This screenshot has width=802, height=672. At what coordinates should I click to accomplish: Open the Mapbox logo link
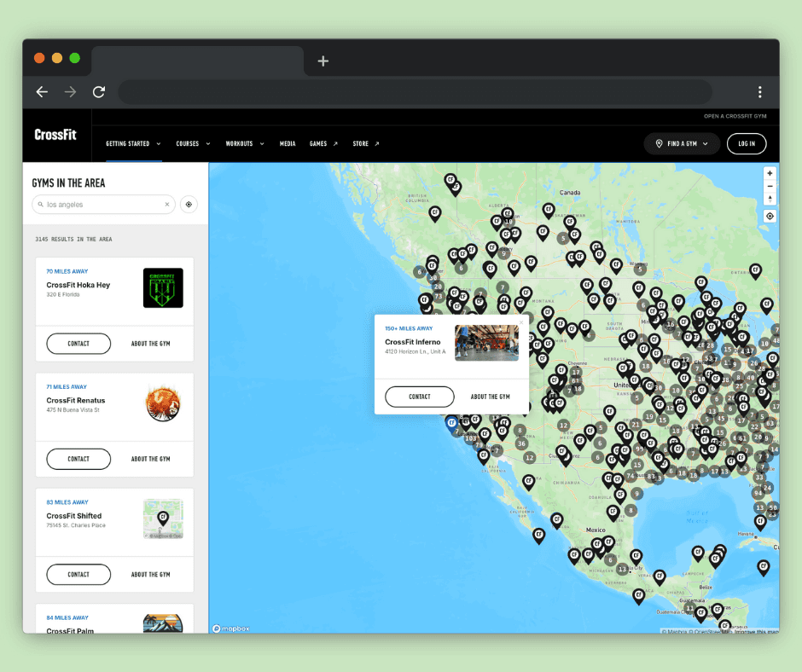pos(231,629)
